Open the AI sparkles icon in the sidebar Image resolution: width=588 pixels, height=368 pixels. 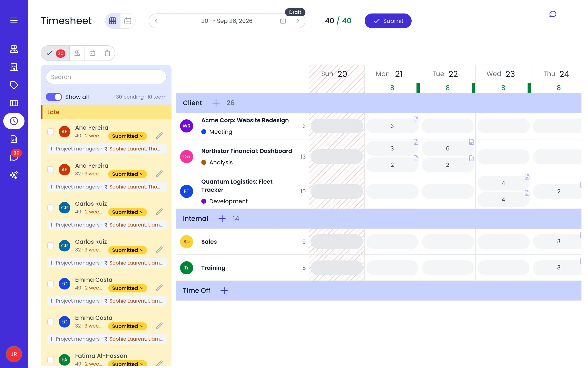(x=14, y=175)
